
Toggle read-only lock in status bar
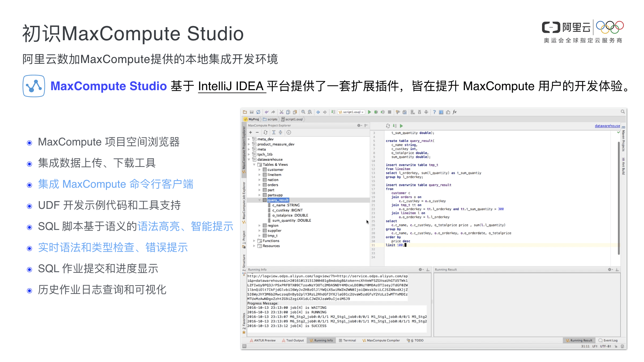[x=616, y=346]
